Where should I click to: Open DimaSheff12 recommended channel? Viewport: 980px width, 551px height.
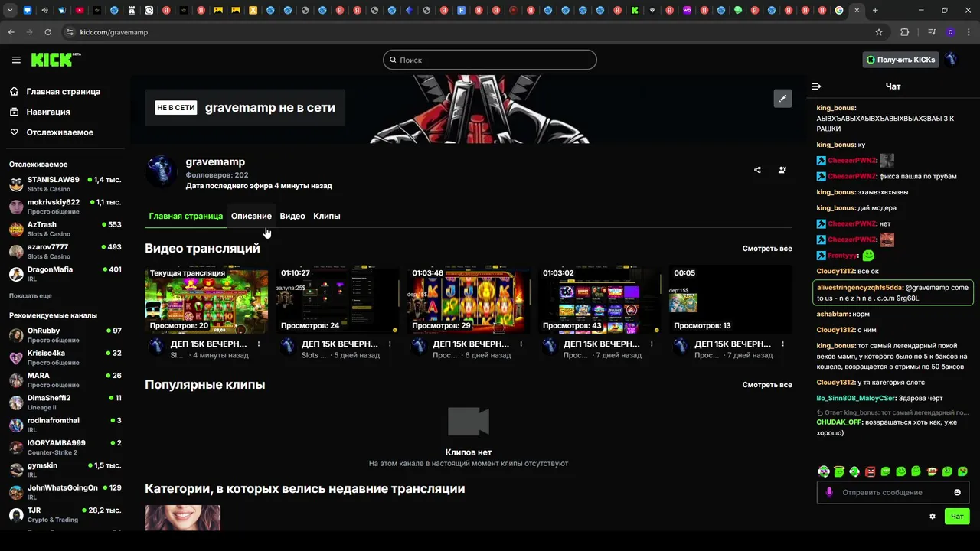tap(65, 403)
